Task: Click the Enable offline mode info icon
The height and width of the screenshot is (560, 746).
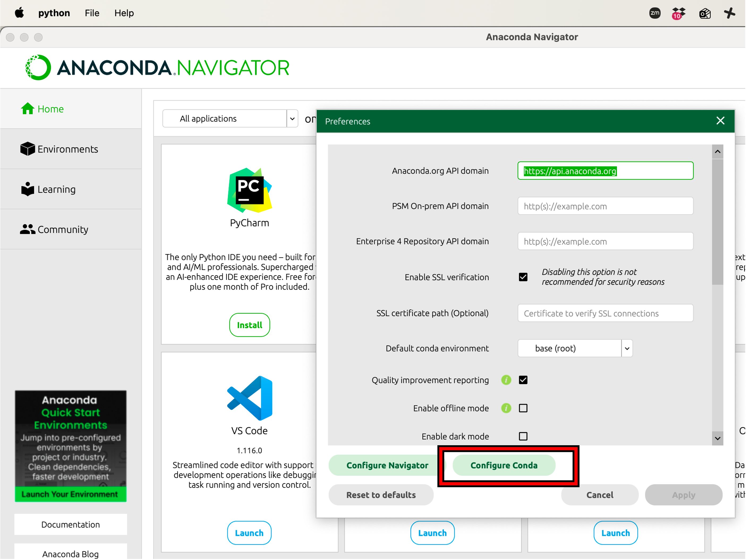Action: pyautogui.click(x=506, y=409)
